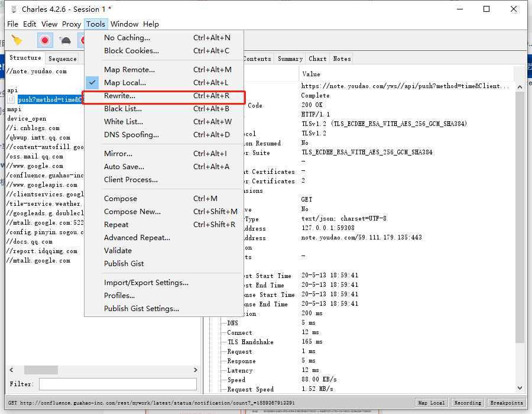This screenshot has width=532, height=414.
Task: Select No Caching... from Tools menu
Action: 164,38
